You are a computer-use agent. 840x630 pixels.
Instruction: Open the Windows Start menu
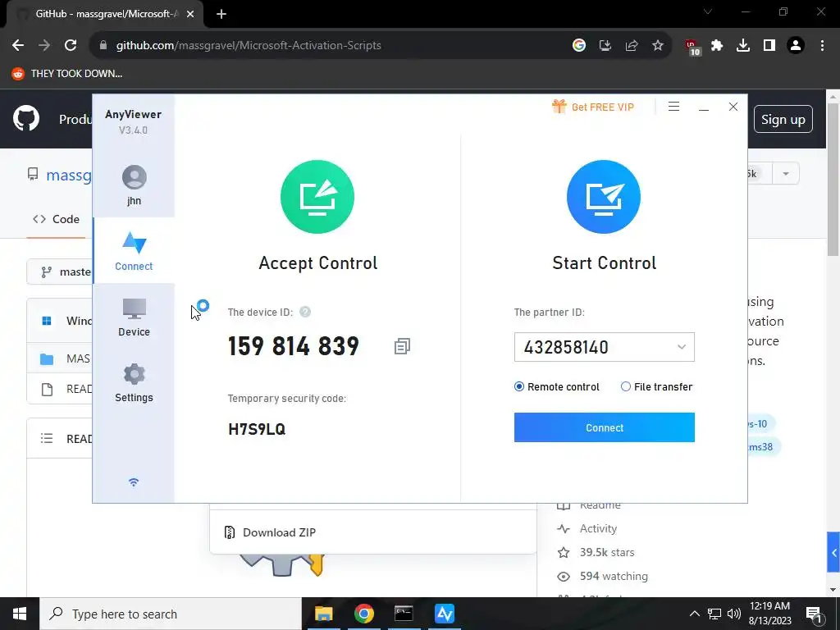[x=20, y=614]
